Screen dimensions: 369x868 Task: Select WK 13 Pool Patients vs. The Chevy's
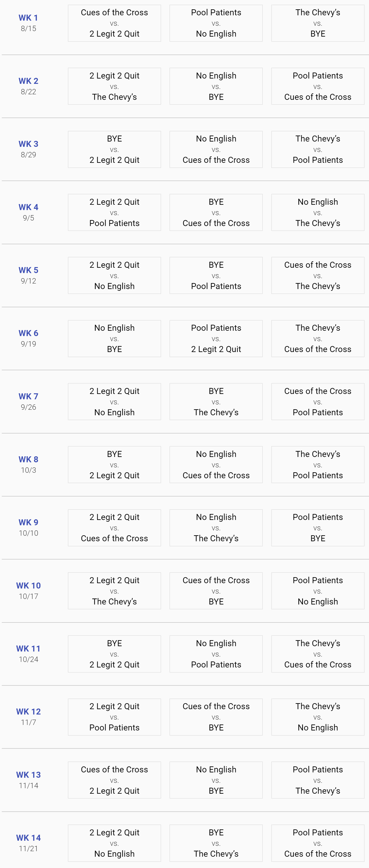[318, 780]
